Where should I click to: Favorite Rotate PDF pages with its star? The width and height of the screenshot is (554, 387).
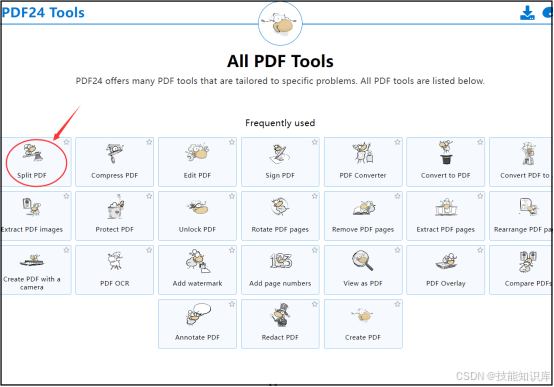click(314, 196)
